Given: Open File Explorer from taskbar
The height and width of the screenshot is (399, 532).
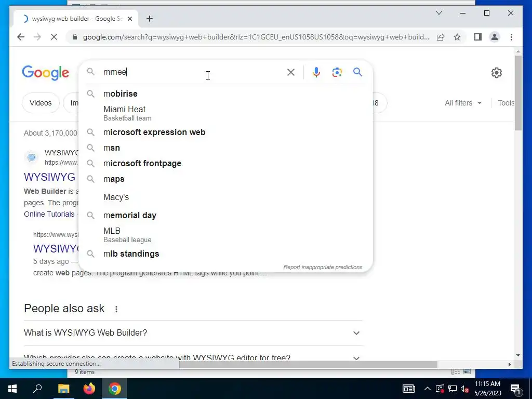Looking at the screenshot, I should click(x=63, y=389).
